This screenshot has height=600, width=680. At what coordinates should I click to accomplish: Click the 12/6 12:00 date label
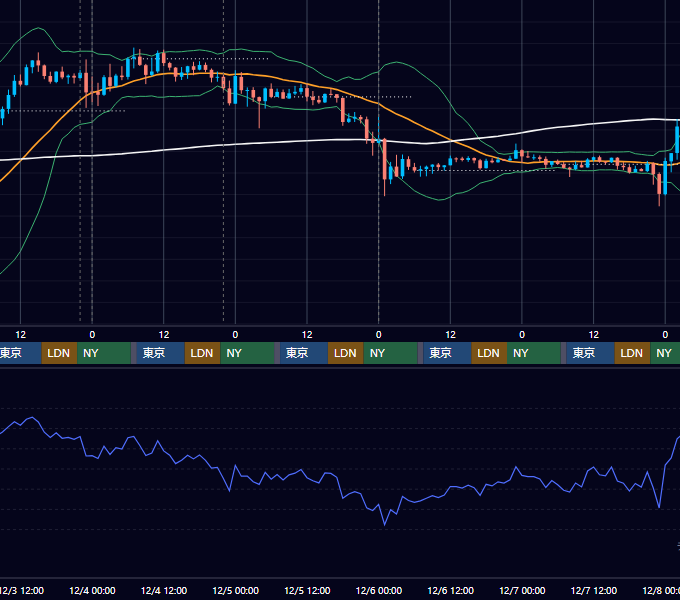click(x=451, y=590)
